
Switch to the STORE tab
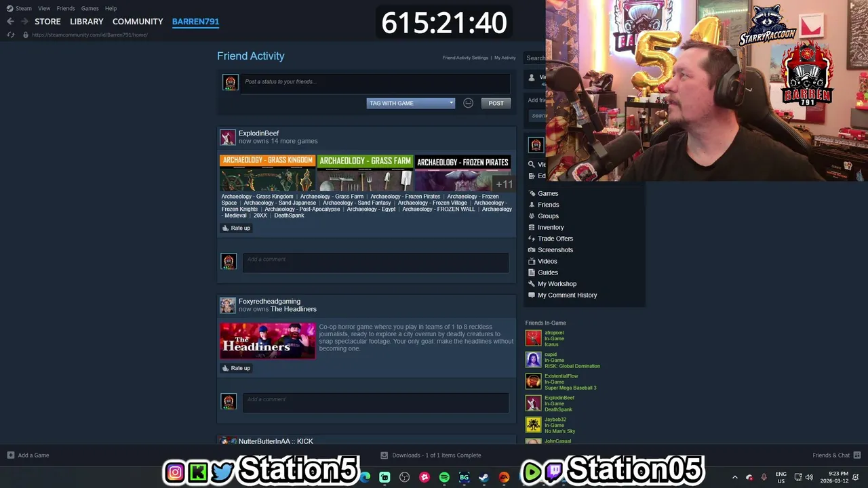pos(47,22)
